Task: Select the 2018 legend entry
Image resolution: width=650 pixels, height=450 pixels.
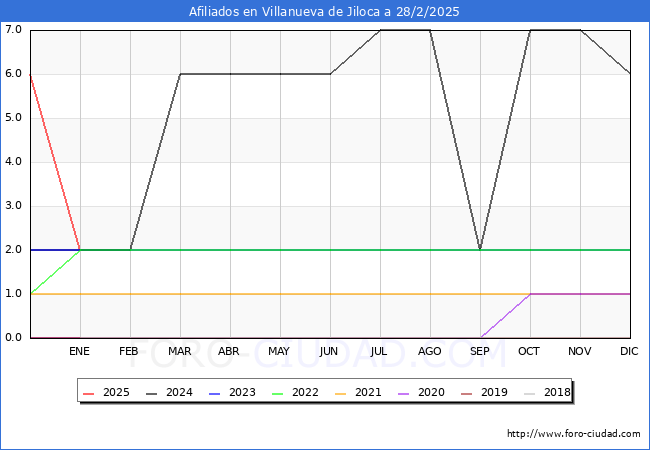Action: (547, 392)
